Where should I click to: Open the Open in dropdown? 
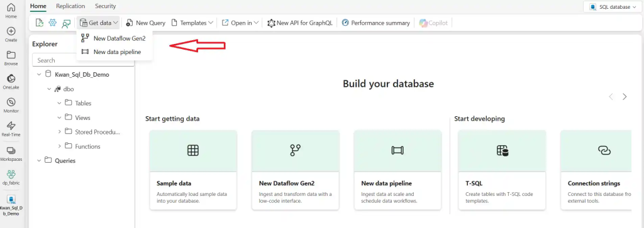[240, 23]
